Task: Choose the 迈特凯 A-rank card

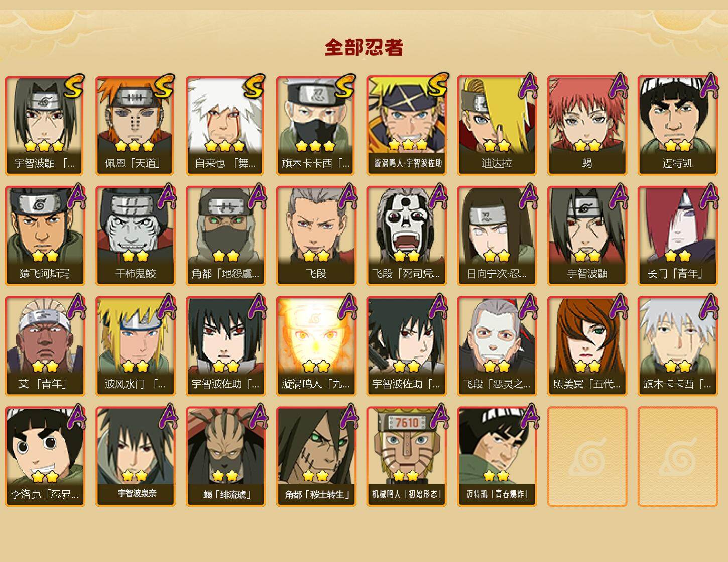Action: point(677,125)
